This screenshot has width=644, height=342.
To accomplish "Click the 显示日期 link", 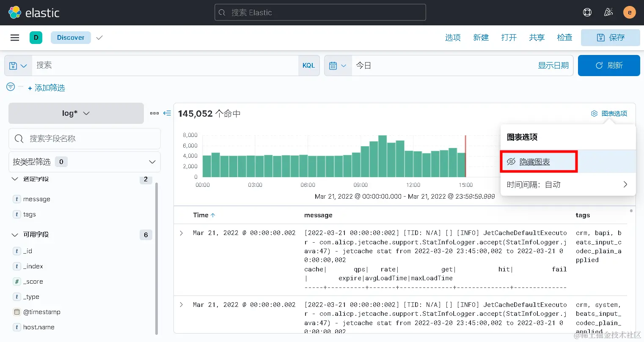I will coord(553,66).
